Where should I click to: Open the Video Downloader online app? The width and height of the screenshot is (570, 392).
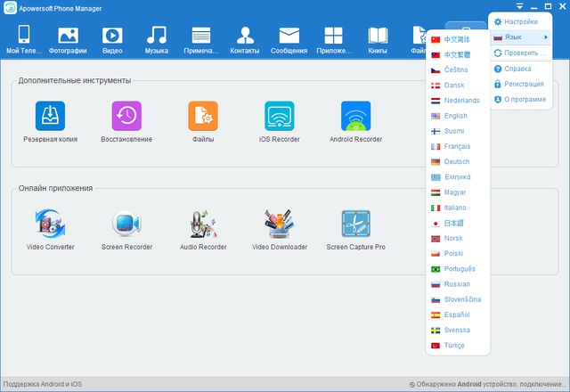click(279, 224)
